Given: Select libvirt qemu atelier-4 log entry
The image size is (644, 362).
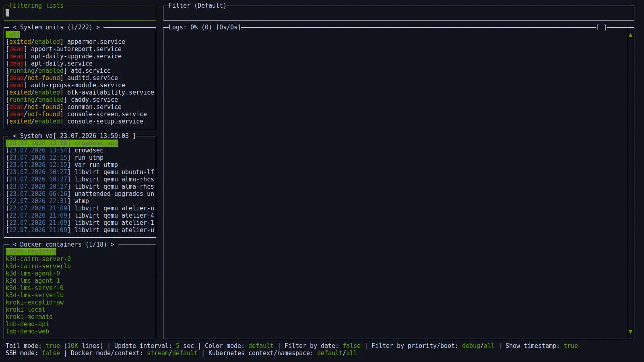Looking at the screenshot, I should point(80,216).
